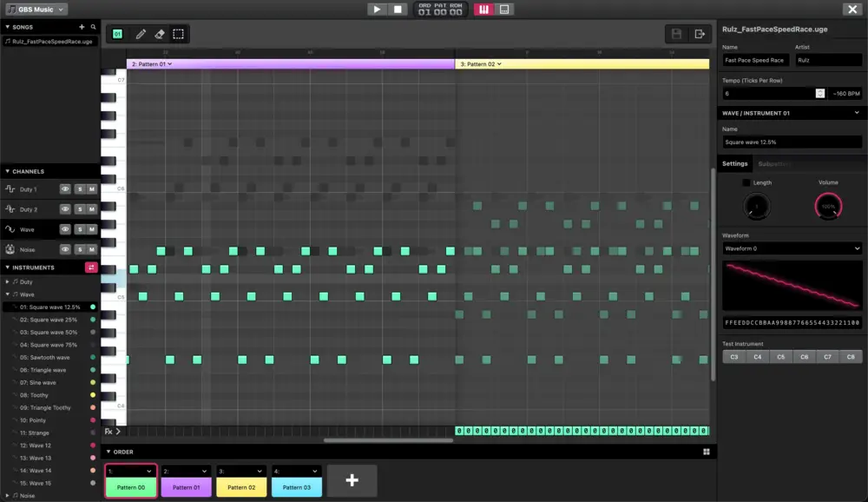Stop playback with the Stop button
This screenshot has width=868, height=502.
pyautogui.click(x=398, y=10)
